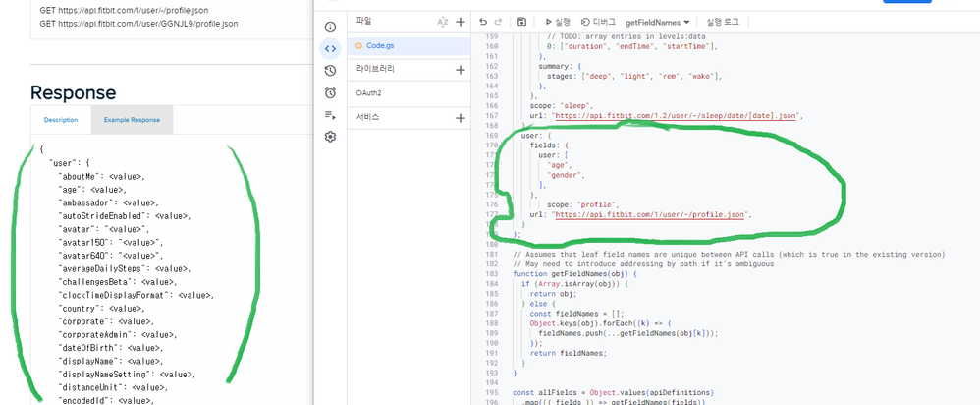Select the OAuth2 library entry
This screenshot has height=405, width=980.
(369, 93)
